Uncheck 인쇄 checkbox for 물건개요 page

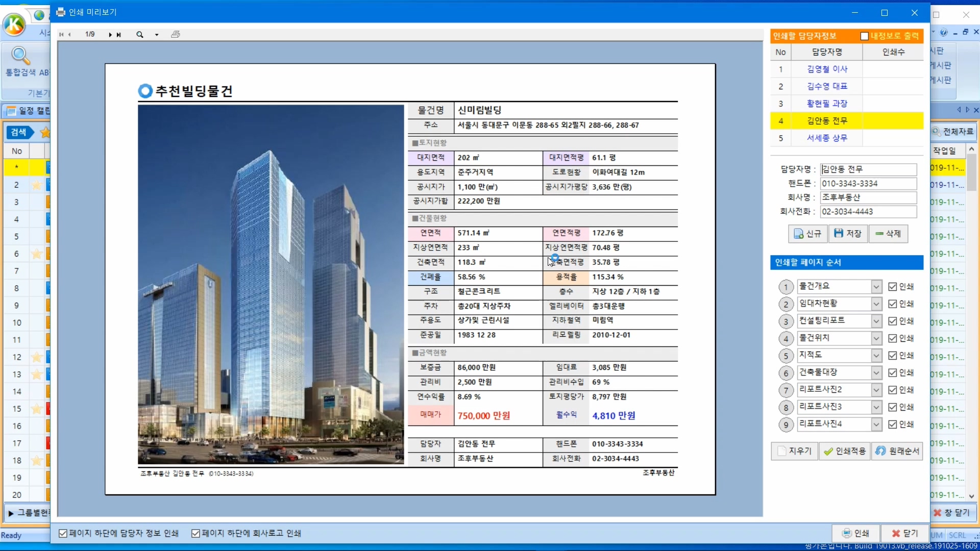(x=892, y=287)
